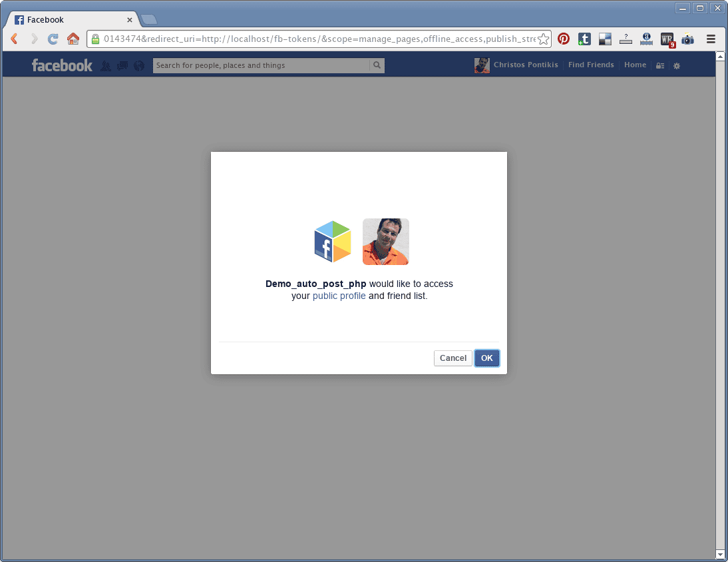Confirm permissions with OK button

[x=487, y=358]
